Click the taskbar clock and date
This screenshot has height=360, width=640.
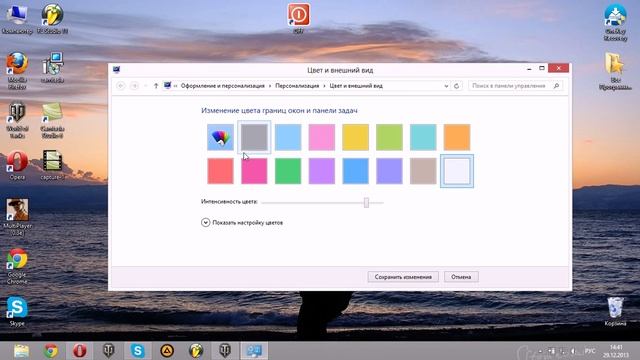616,351
